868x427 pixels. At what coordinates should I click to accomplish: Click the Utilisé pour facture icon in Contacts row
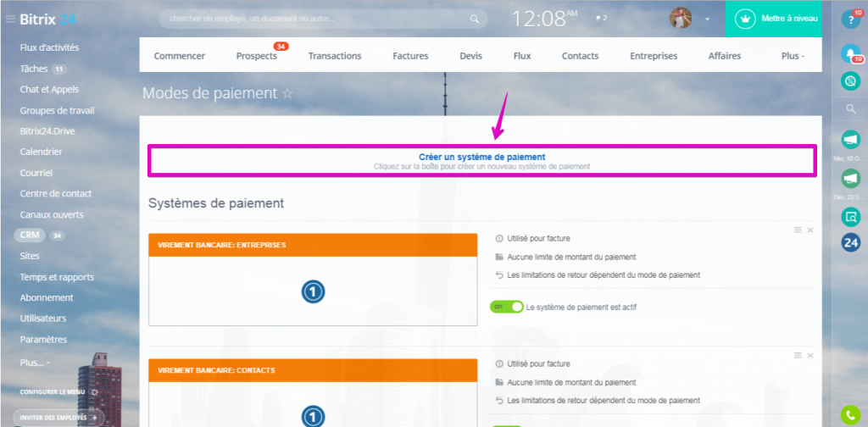pyautogui.click(x=498, y=364)
